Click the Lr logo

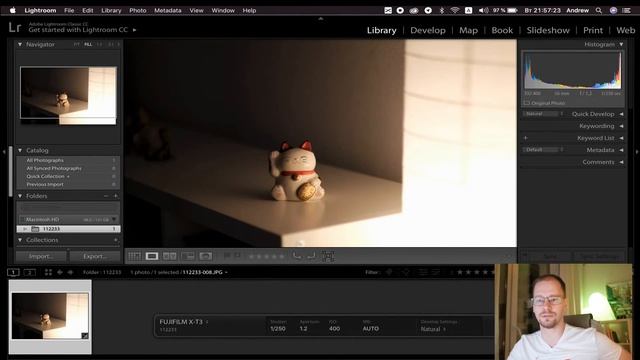15,27
